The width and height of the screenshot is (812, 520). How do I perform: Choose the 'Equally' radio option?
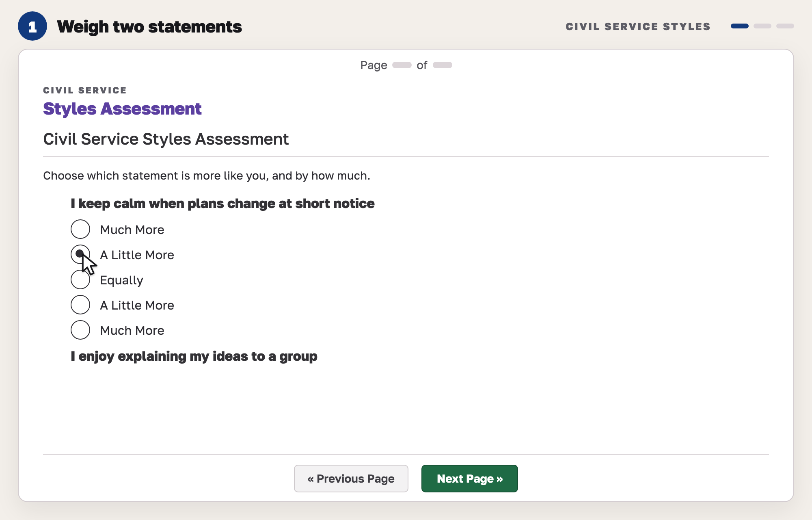tap(80, 279)
